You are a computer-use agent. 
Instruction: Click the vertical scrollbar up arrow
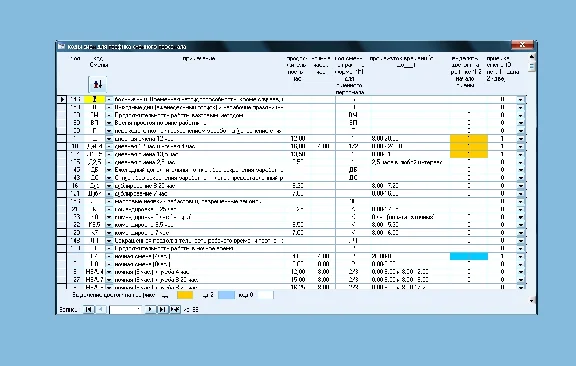(532, 57)
